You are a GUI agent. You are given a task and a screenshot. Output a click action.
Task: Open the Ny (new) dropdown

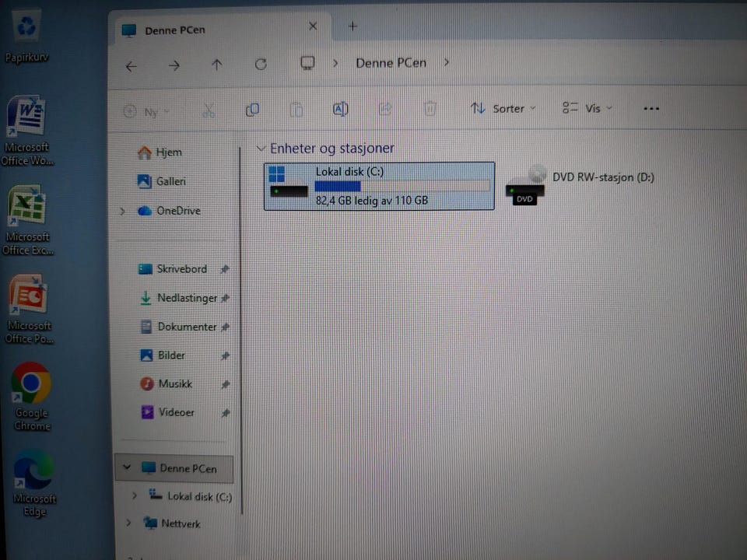point(146,112)
